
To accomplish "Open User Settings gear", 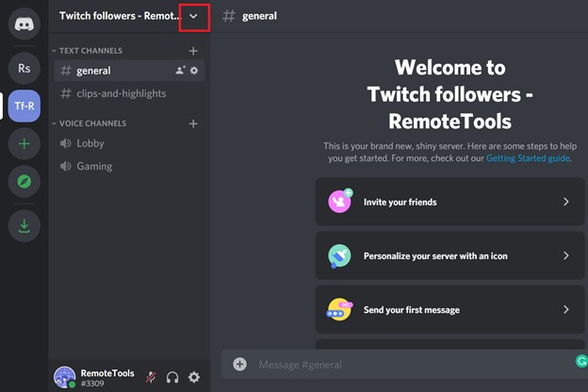I will pos(194,377).
